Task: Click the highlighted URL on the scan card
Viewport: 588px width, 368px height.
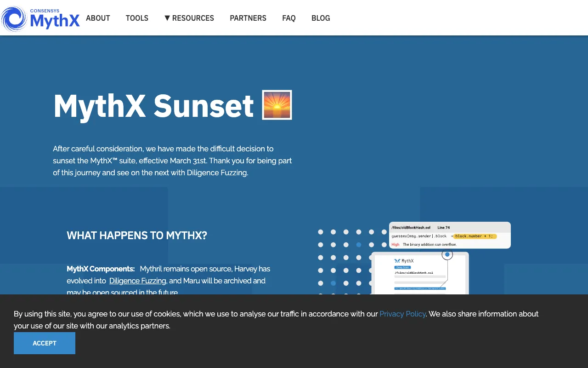Action: tap(420, 288)
